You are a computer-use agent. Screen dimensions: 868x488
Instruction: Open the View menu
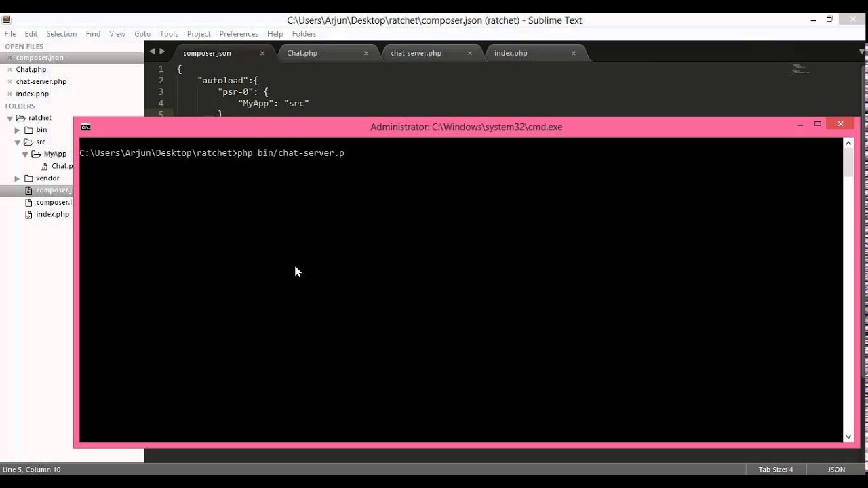[117, 34]
